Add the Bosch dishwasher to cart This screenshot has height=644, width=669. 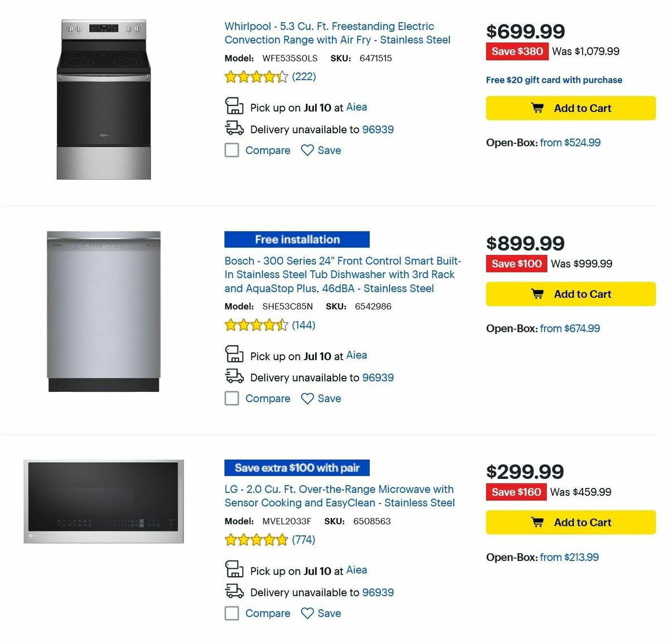tap(570, 294)
